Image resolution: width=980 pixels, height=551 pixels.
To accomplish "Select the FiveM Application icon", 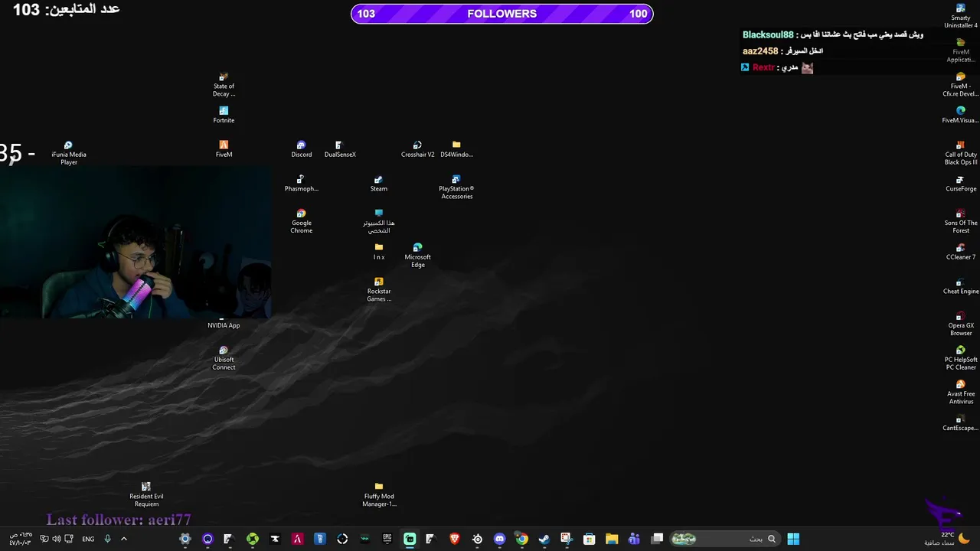I will pos(961,51).
